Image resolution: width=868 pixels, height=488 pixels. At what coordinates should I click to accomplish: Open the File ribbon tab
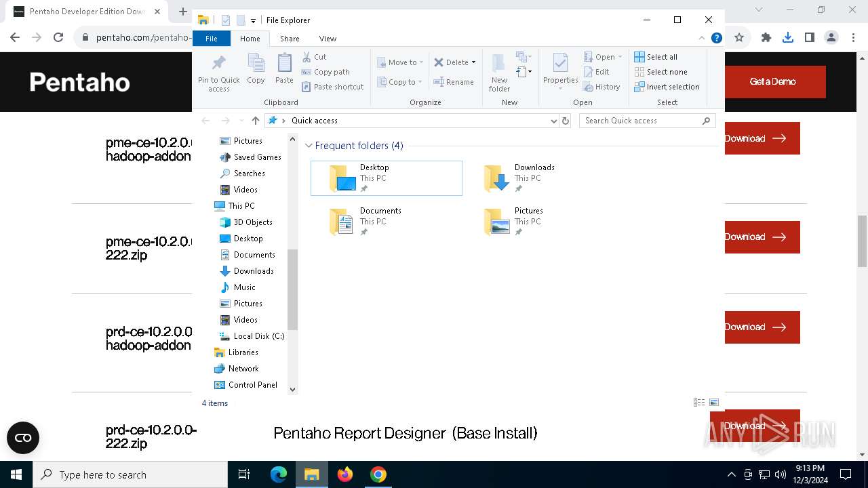pyautogui.click(x=212, y=39)
